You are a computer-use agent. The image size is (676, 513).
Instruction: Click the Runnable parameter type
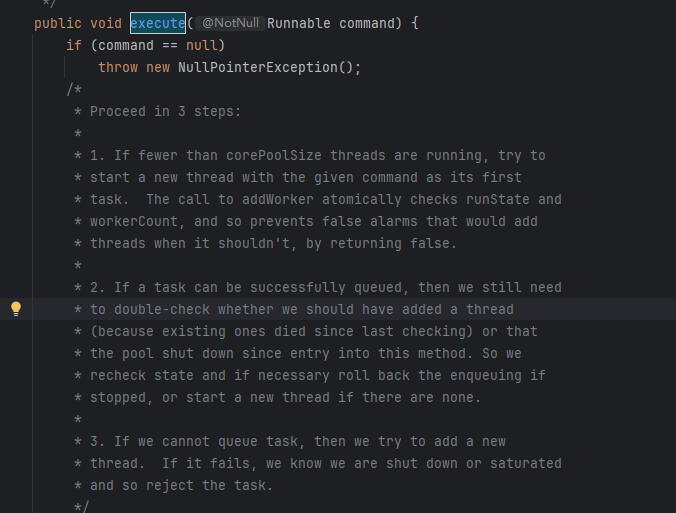[x=299, y=23]
